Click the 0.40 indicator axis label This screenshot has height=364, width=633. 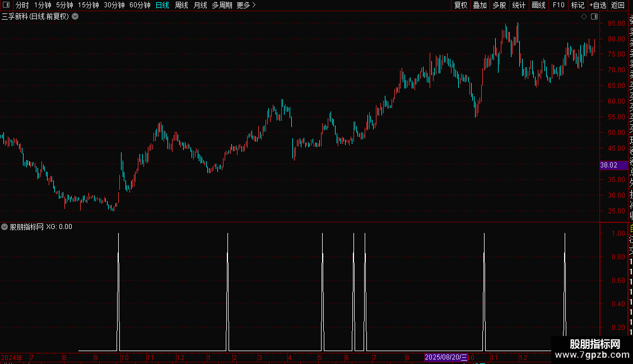[618, 304]
